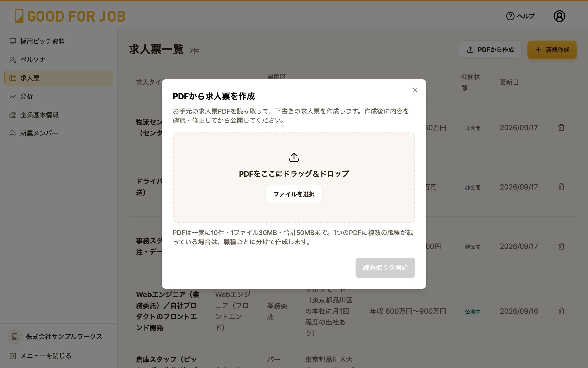588x368 pixels.
Task: Delete the ドライバー job row via trash icon
Action: point(561,187)
